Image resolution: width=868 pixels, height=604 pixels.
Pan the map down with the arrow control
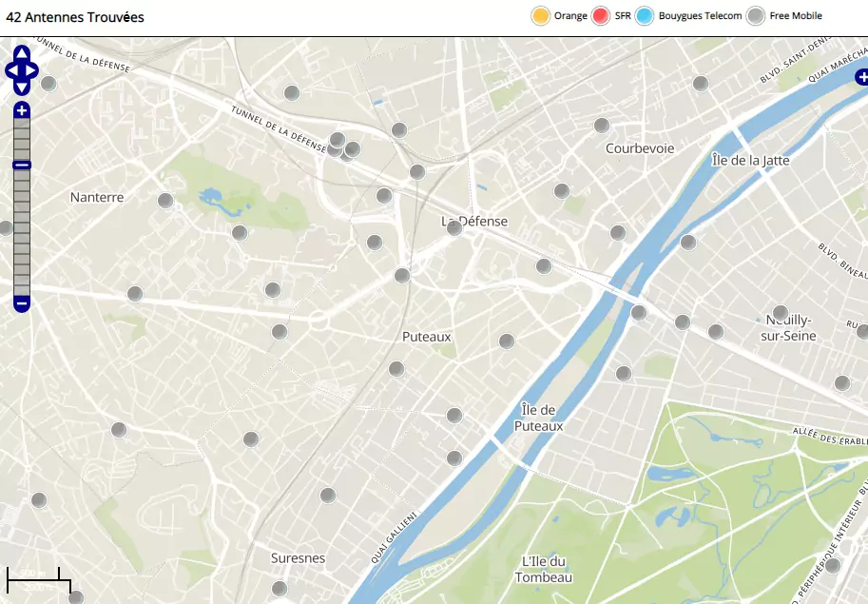pos(22,87)
